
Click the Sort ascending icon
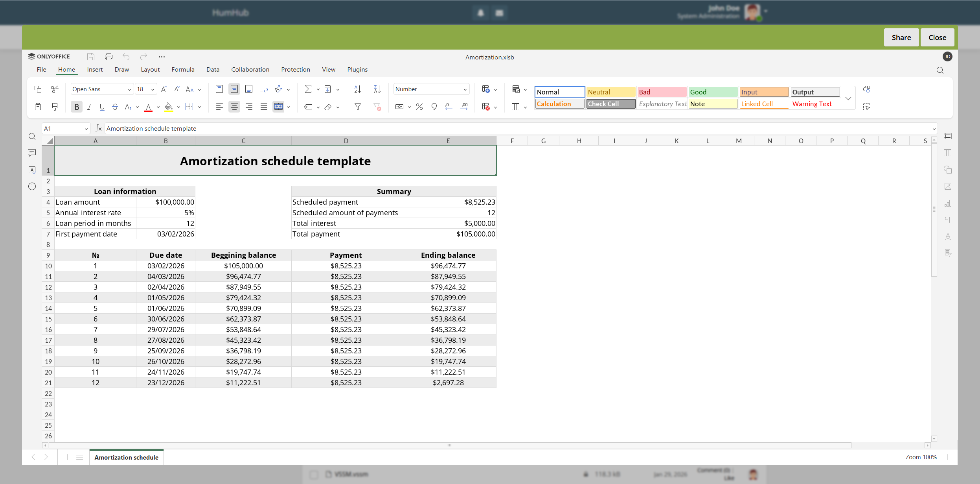coord(357,89)
